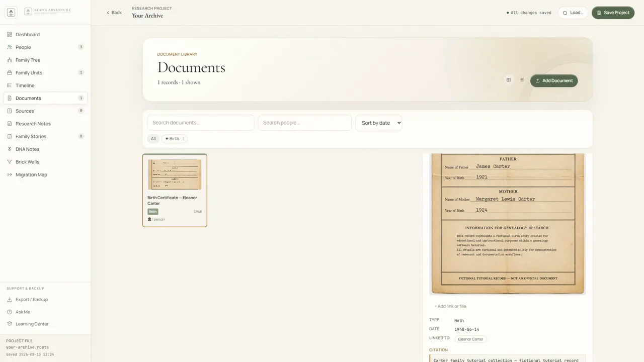This screenshot has height=362, width=644.
Task: Click the Dashboard icon in the sidebar
Action: point(10,35)
